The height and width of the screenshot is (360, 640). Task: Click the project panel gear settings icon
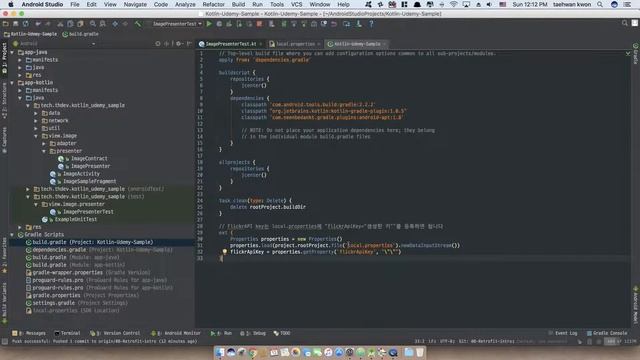(x=179, y=43)
